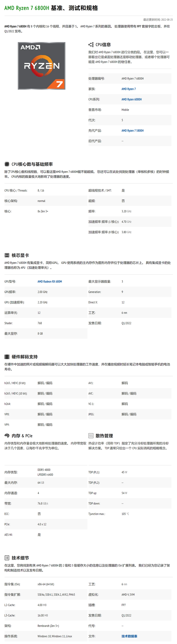Image resolution: width=177 pixels, height=644 pixels.
Task: Click the AV1 row value 解码
Action: (x=125, y=383)
